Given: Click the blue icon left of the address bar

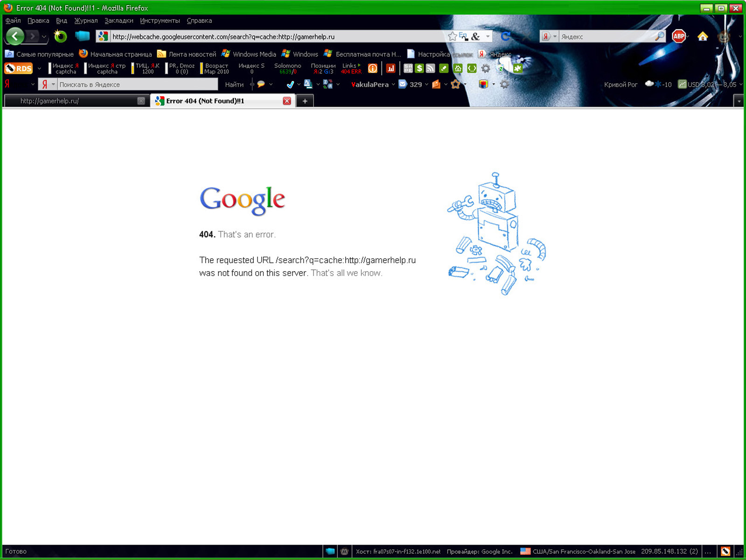Looking at the screenshot, I should (x=82, y=36).
